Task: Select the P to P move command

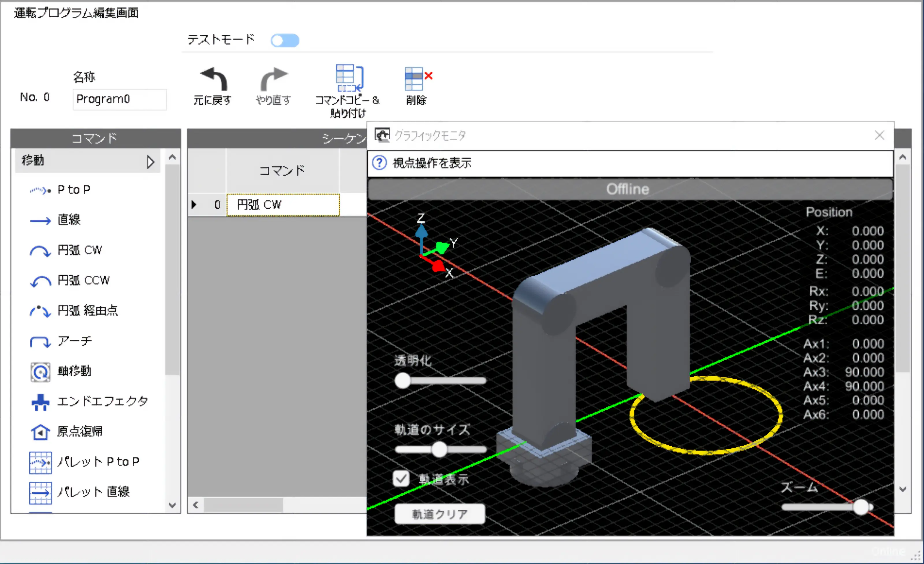Action: [74, 190]
